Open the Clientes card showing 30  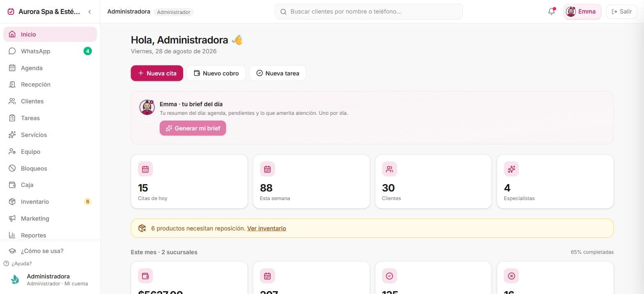(x=433, y=181)
